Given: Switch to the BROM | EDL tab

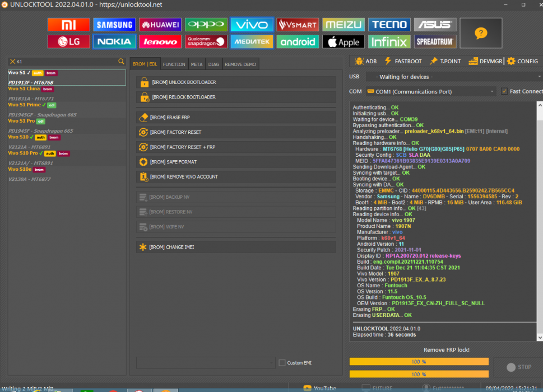Looking at the screenshot, I should 145,64.
